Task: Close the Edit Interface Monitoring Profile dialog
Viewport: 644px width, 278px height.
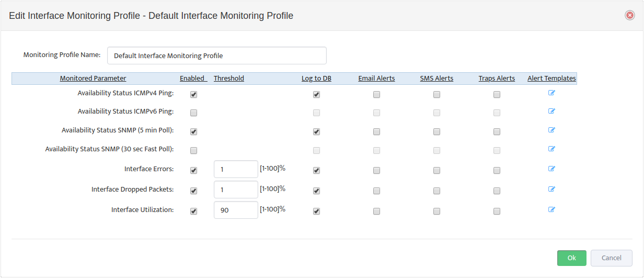Action: pos(630,15)
